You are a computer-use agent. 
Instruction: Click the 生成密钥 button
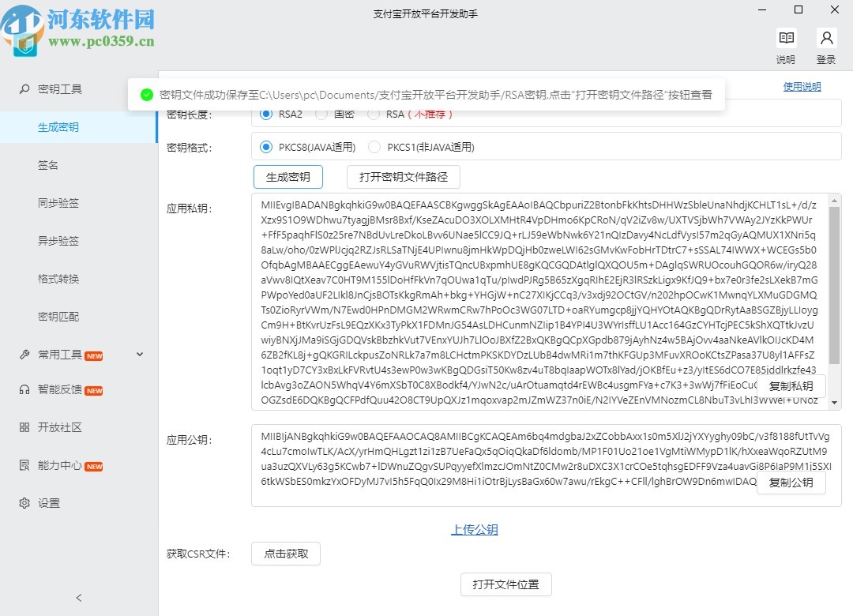(x=288, y=177)
